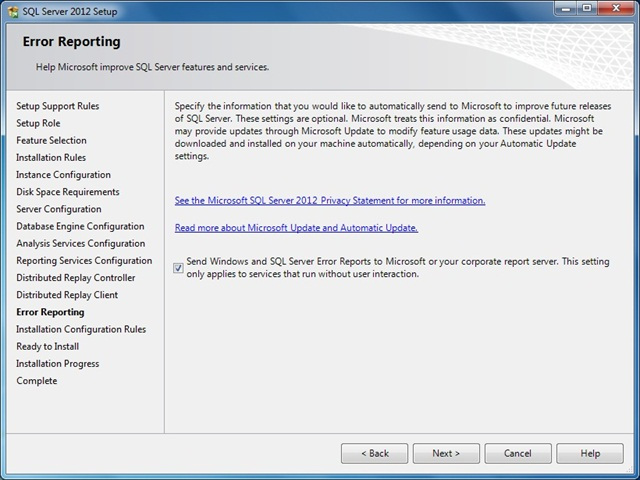Viewport: 640px width, 480px height.
Task: Select Feature Selection step
Action: tap(51, 140)
